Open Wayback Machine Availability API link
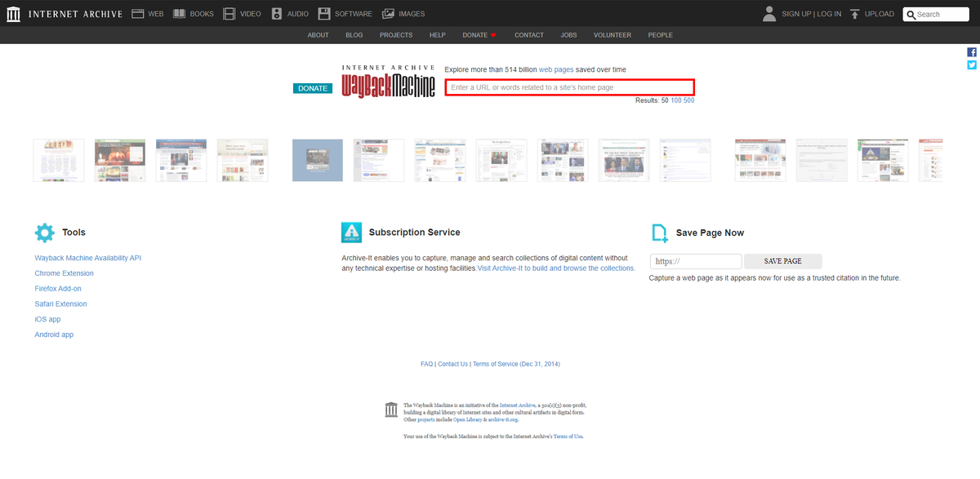The width and height of the screenshot is (980, 479). (88, 258)
